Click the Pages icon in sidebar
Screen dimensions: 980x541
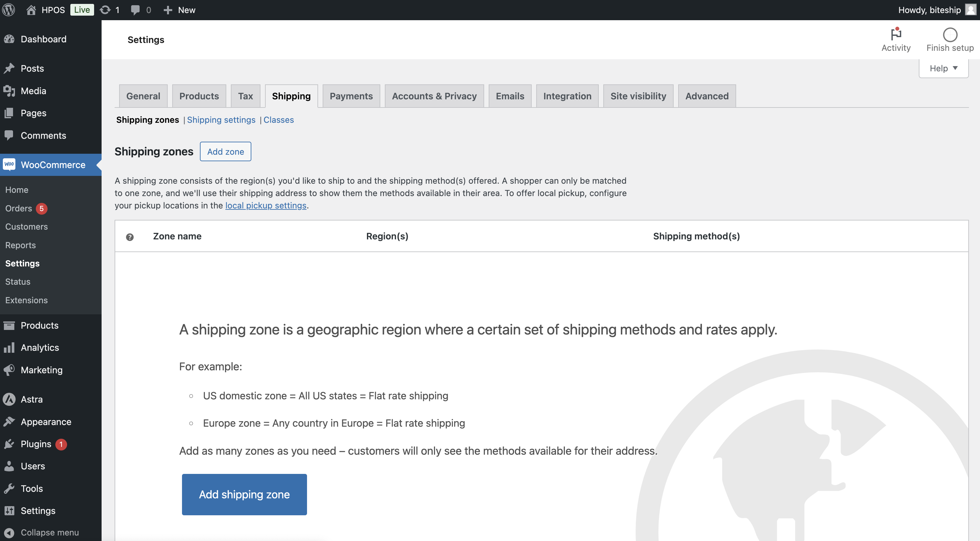pos(9,113)
